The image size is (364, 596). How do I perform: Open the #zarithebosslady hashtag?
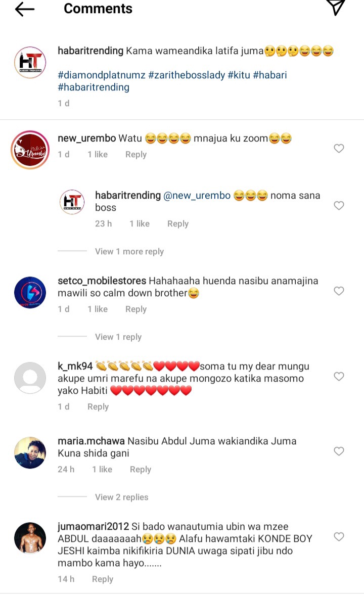pos(187,75)
